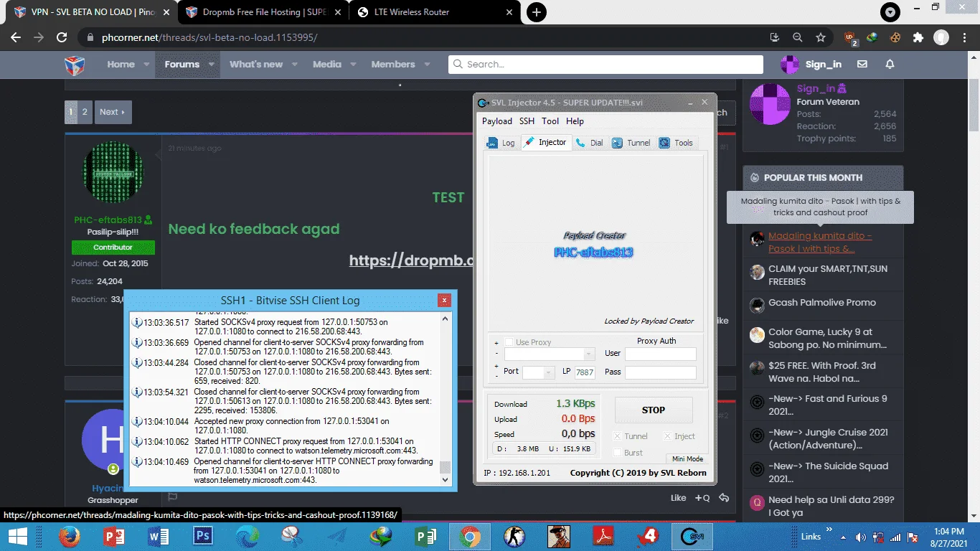
Task: Go to page 2 of the thread
Action: click(85, 112)
